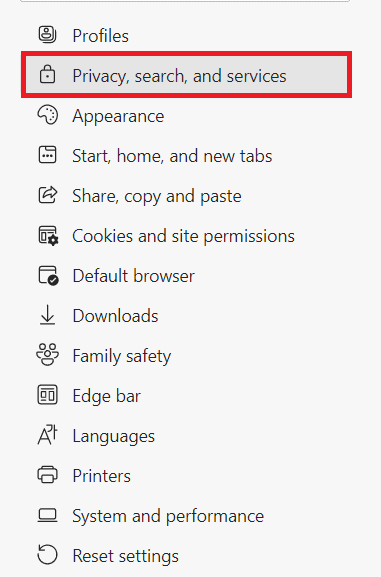Click the Downloads arrow icon
Image resolution: width=381 pixels, height=577 pixels.
pos(47,315)
